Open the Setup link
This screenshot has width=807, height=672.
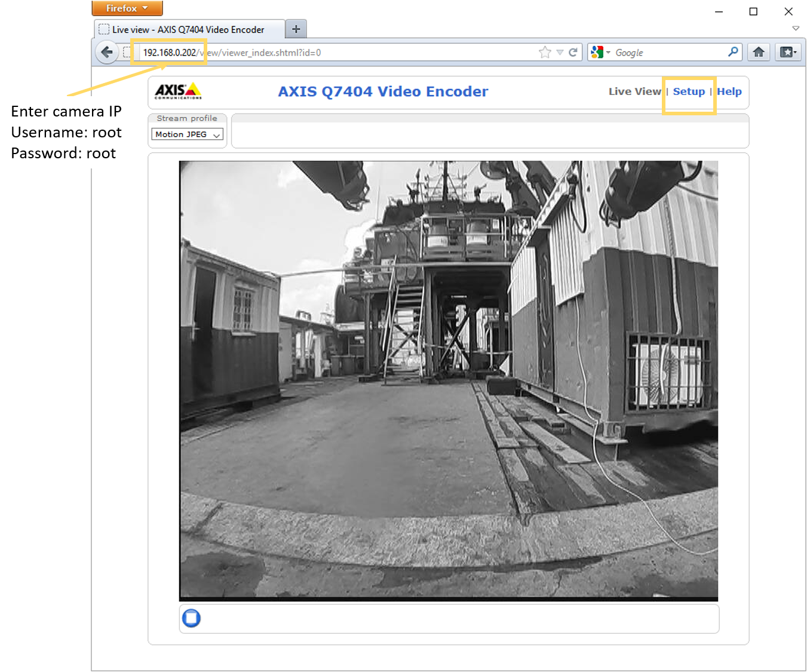(689, 91)
